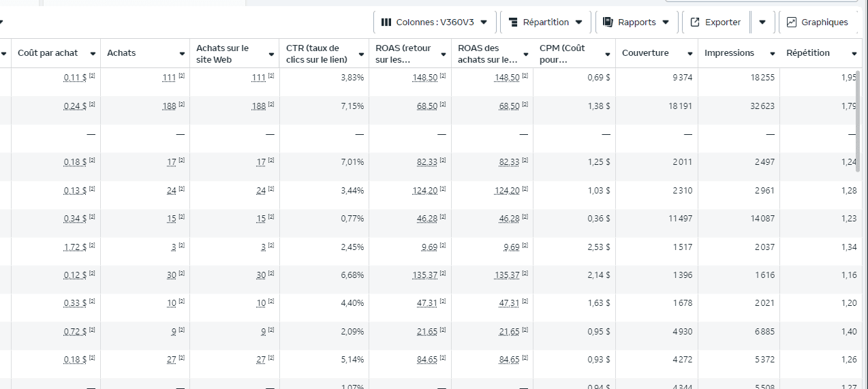Click ROAS des achats value 21,65

coord(510,331)
